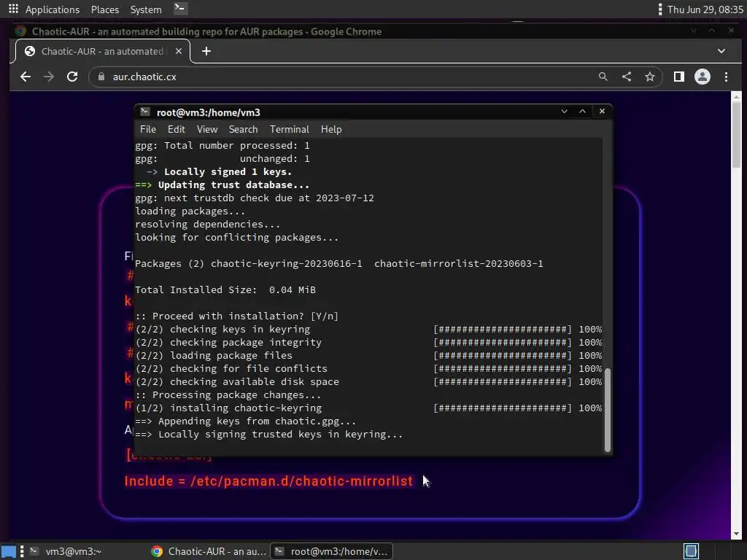Screen dimensions: 747x560
Task: Click 'Appending keys from chaotic.gpg...' line
Action: click(246, 421)
